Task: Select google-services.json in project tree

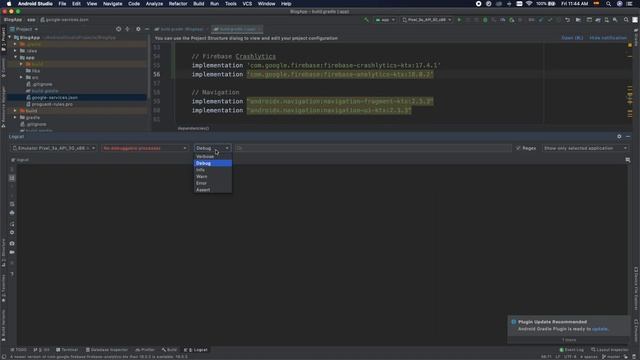Action: [x=55, y=98]
